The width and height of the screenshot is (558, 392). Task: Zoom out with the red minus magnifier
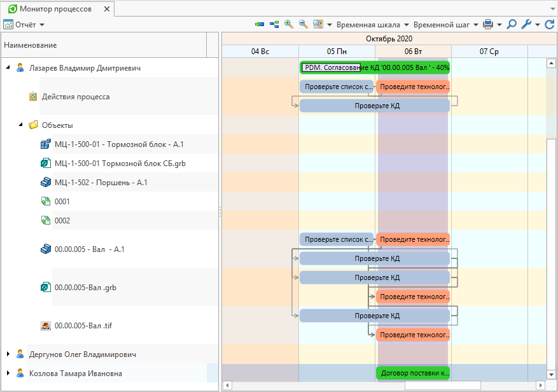(x=303, y=24)
